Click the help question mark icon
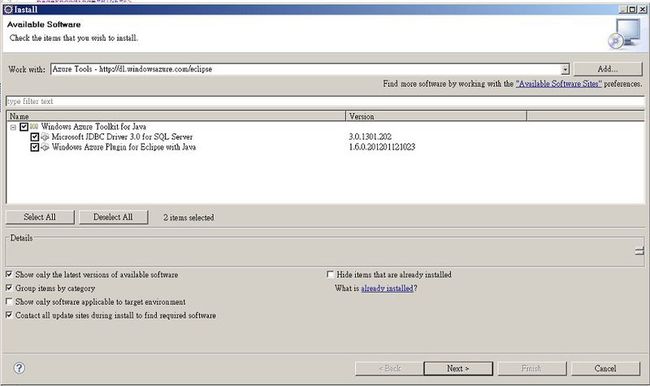The image size is (650, 386). [x=19, y=368]
